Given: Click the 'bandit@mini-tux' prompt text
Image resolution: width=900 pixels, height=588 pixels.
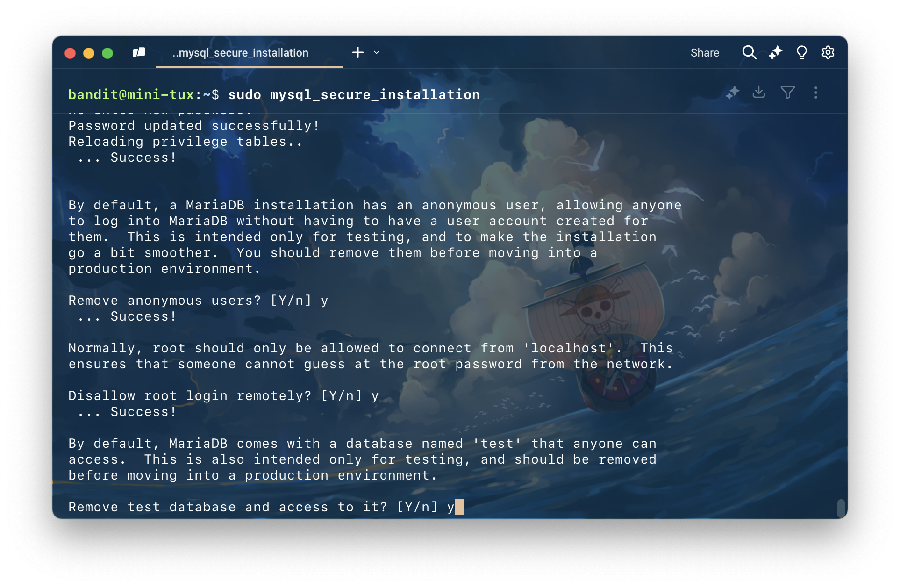Looking at the screenshot, I should 131,94.
